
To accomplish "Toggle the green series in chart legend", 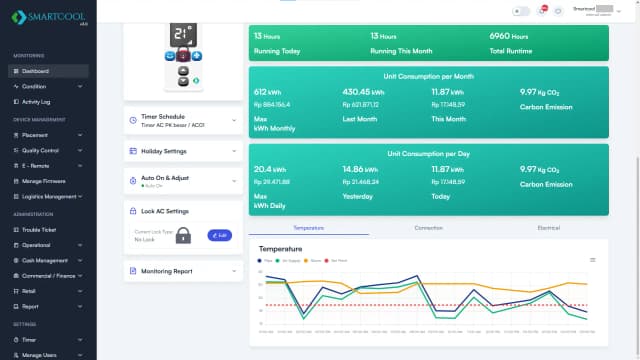I will pyautogui.click(x=288, y=260).
